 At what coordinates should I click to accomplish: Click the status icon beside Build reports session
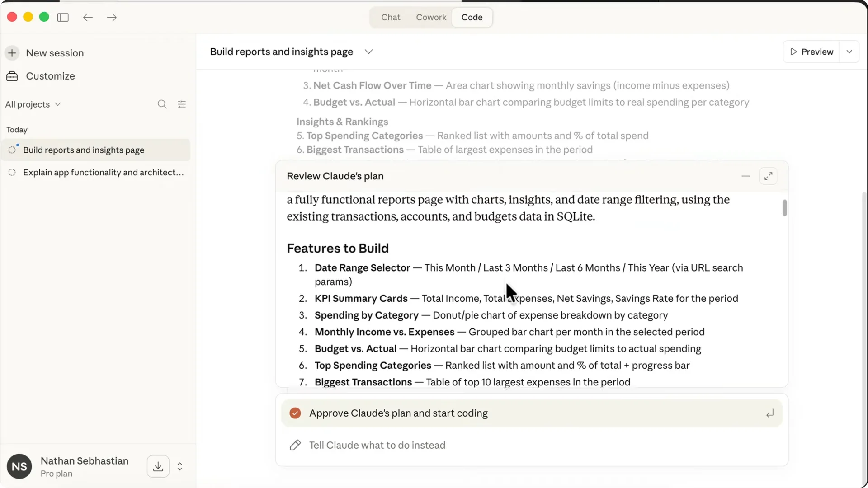[12, 150]
